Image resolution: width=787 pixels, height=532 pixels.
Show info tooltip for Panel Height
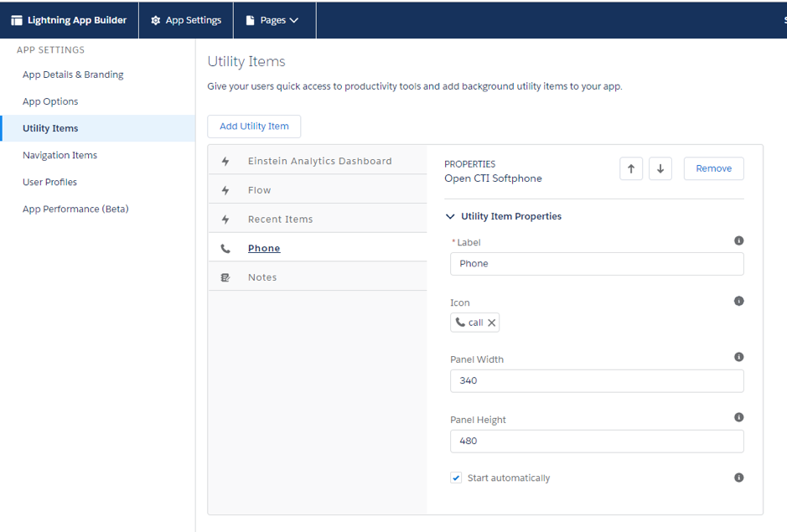coord(739,417)
